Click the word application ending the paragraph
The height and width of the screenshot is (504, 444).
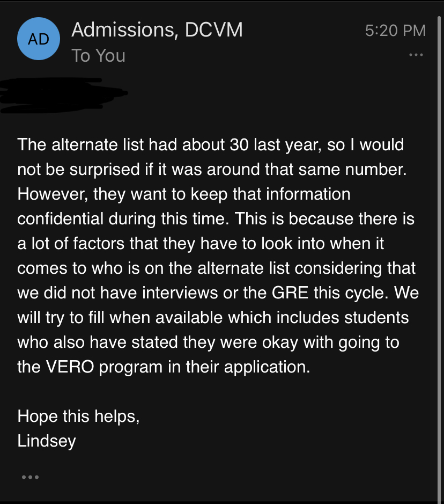[x=267, y=367]
